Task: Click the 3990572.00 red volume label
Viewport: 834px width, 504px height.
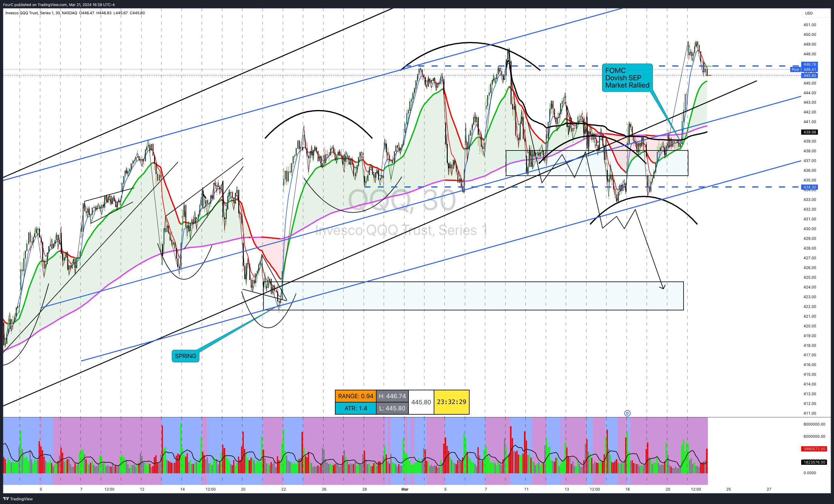Action: [x=814, y=449]
